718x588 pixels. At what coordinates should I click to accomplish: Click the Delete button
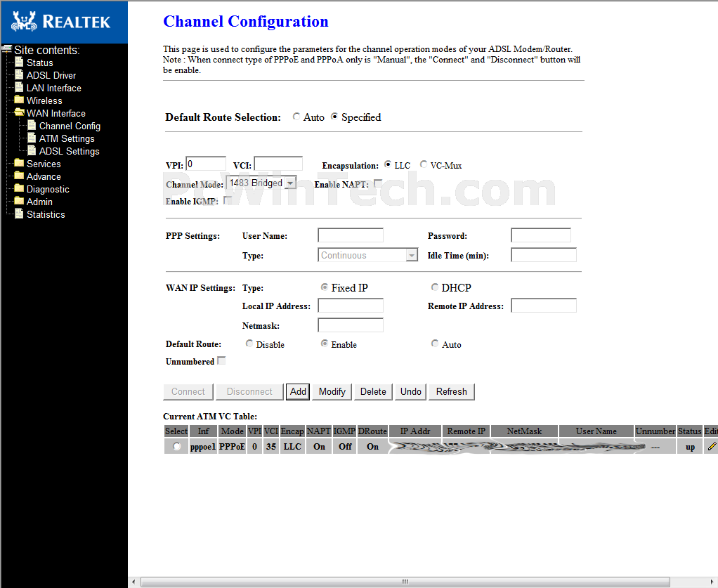[x=373, y=391]
